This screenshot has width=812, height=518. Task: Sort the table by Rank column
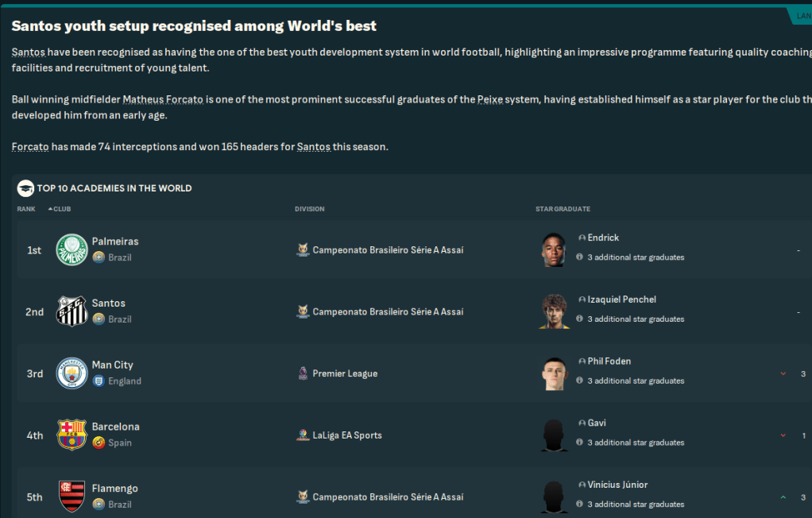(26, 209)
